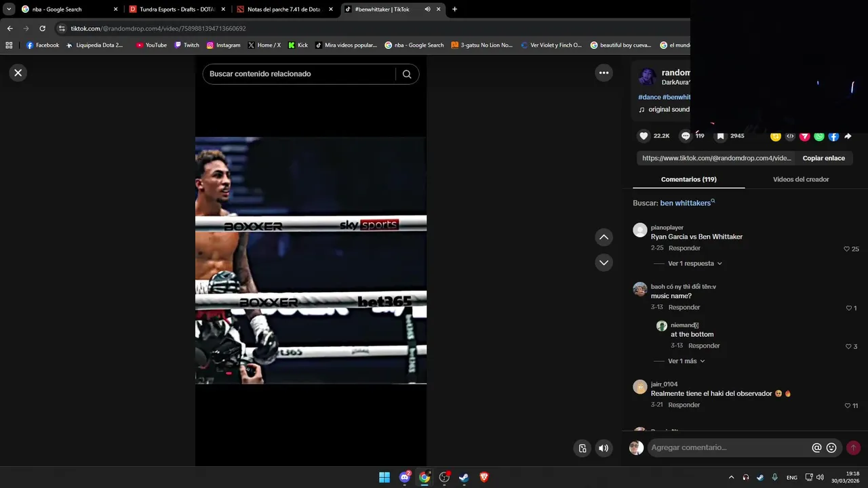
Task: Like the 'music name?' comment
Action: (x=850, y=308)
